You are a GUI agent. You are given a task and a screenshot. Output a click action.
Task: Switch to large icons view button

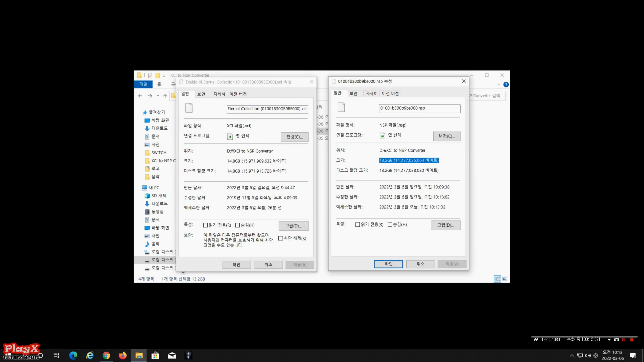(505, 279)
